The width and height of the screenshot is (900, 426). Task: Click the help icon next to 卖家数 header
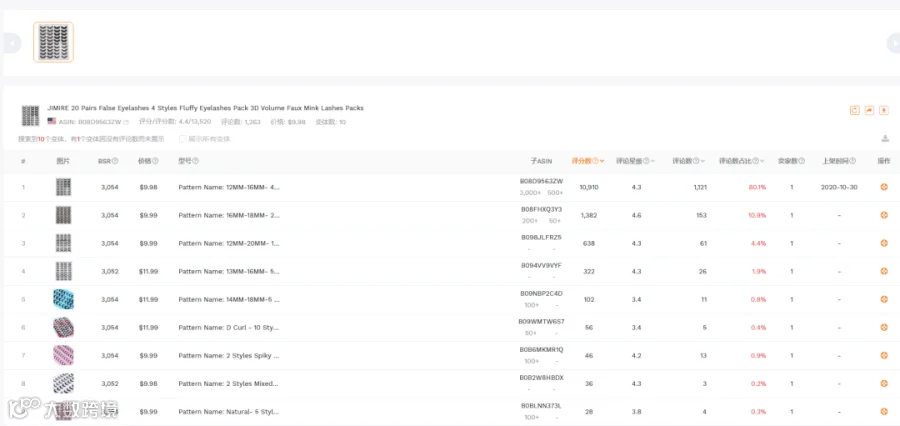coord(801,161)
